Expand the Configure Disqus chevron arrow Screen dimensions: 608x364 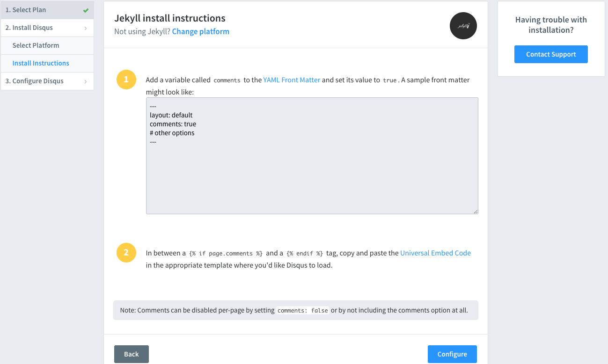pos(86,81)
